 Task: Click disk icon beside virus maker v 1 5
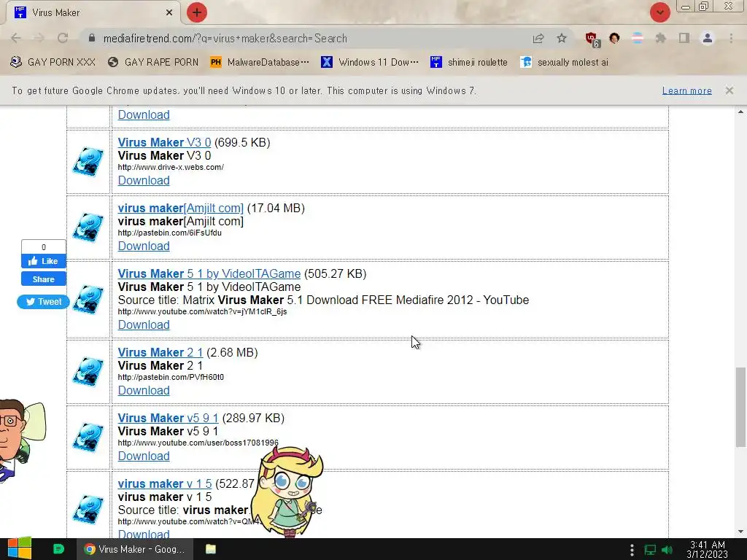pos(88,510)
